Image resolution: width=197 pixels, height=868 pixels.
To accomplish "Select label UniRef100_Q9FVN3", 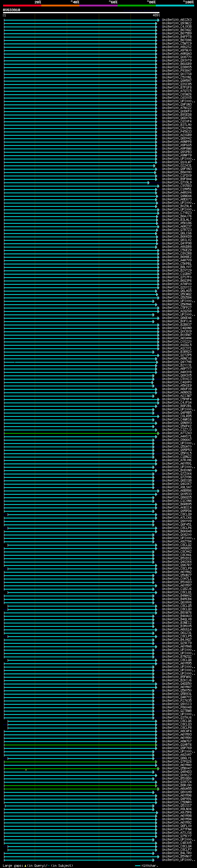I will 177,169.
